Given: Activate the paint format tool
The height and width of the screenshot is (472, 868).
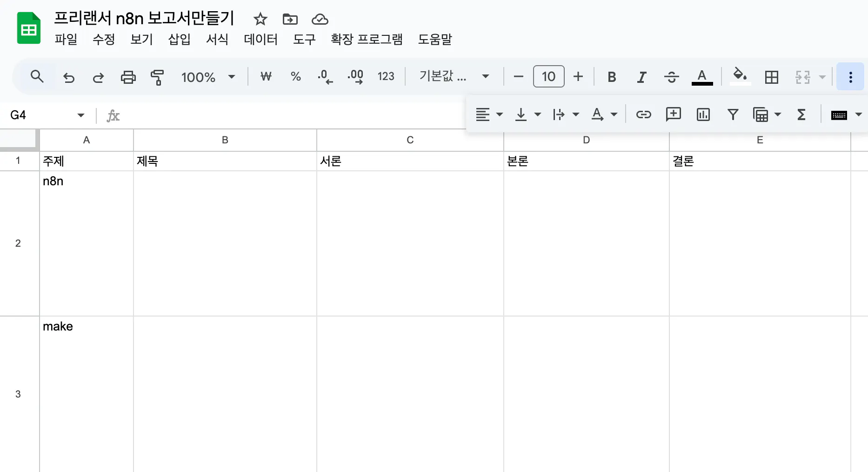Looking at the screenshot, I should [x=157, y=77].
